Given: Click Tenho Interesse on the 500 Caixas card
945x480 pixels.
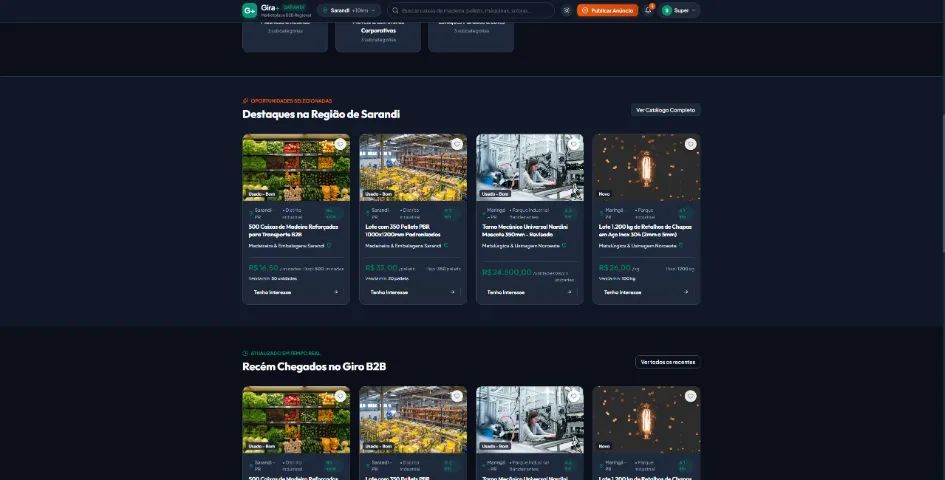Looking at the screenshot, I should 296,292.
